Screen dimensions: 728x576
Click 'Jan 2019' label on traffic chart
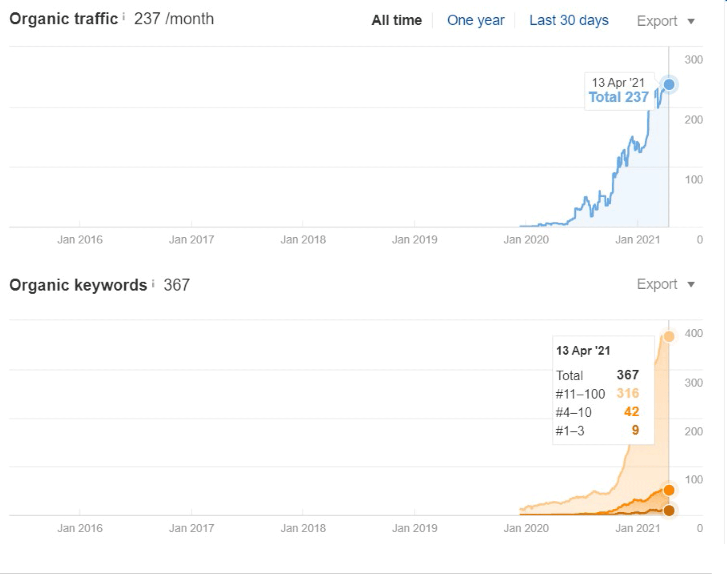coord(414,240)
